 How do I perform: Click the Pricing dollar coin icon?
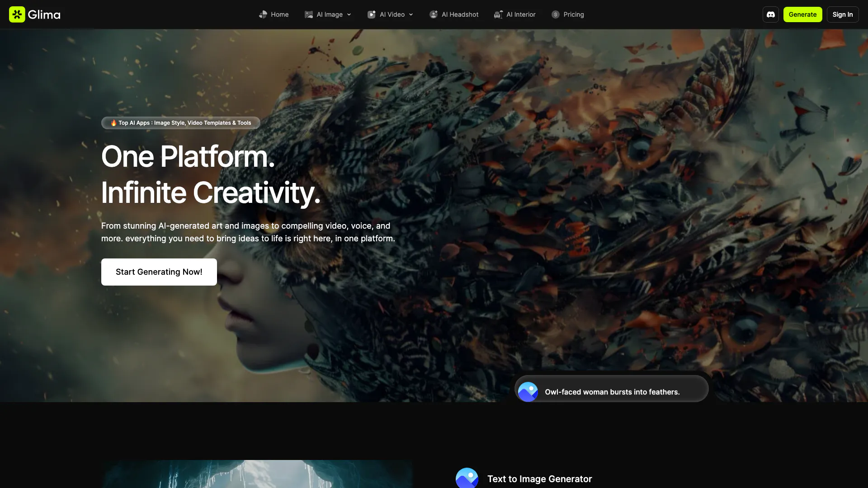(556, 14)
